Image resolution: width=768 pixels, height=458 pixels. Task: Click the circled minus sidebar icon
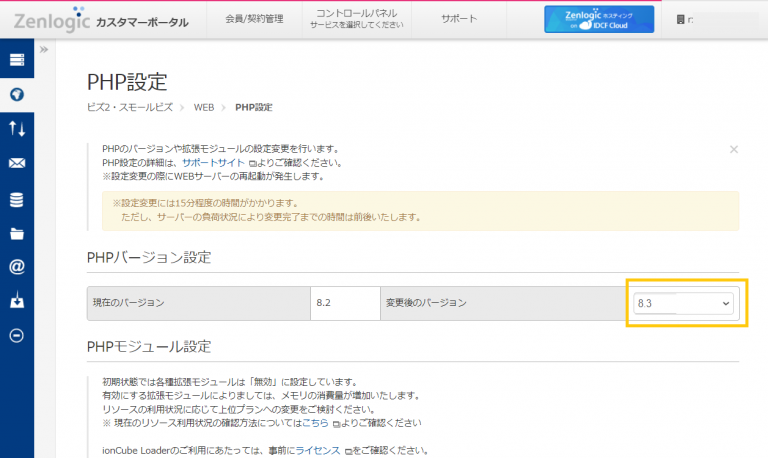coord(16,335)
